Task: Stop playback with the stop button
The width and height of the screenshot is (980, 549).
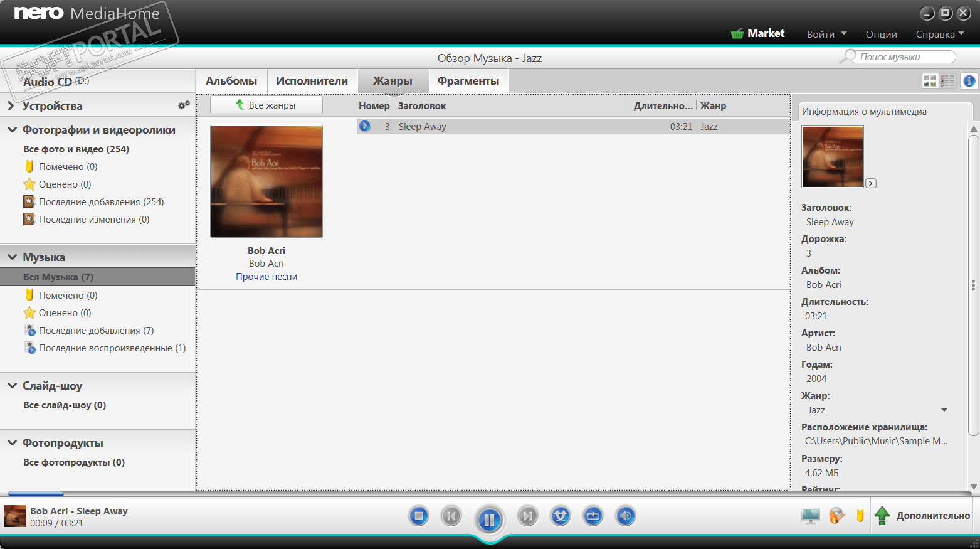Action: tap(419, 516)
